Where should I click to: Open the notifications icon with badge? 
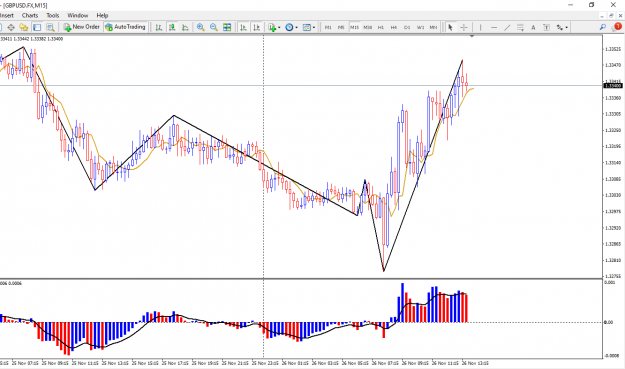click(x=617, y=27)
